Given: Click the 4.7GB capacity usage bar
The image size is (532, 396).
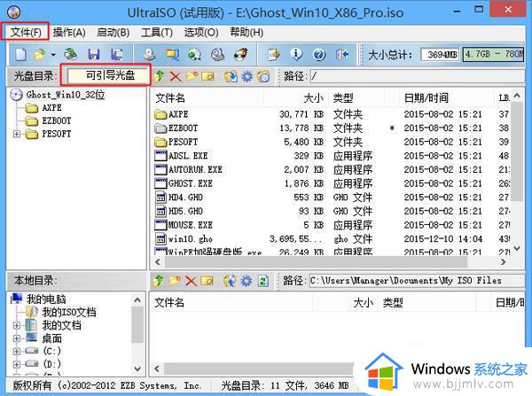Looking at the screenshot, I should click(494, 54).
